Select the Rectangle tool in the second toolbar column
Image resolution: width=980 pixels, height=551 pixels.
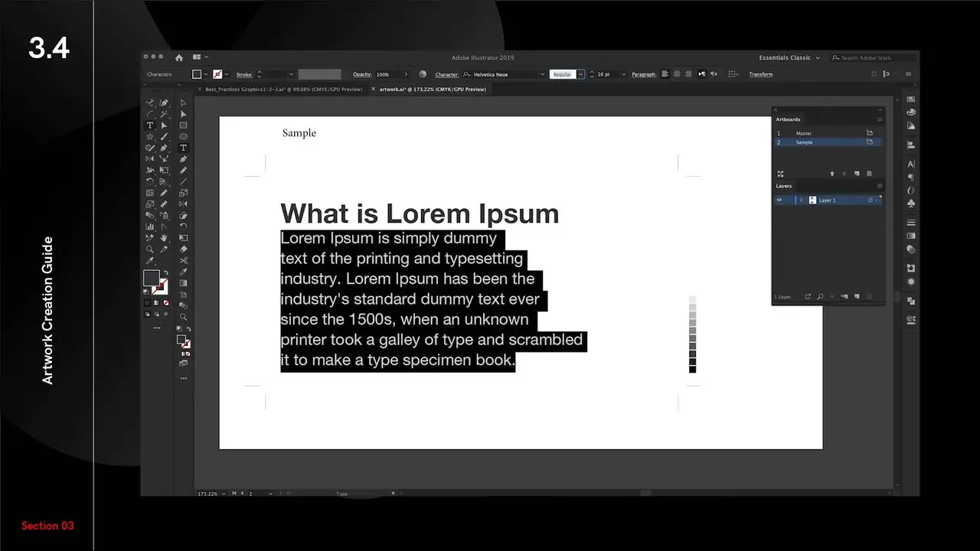coord(184,125)
